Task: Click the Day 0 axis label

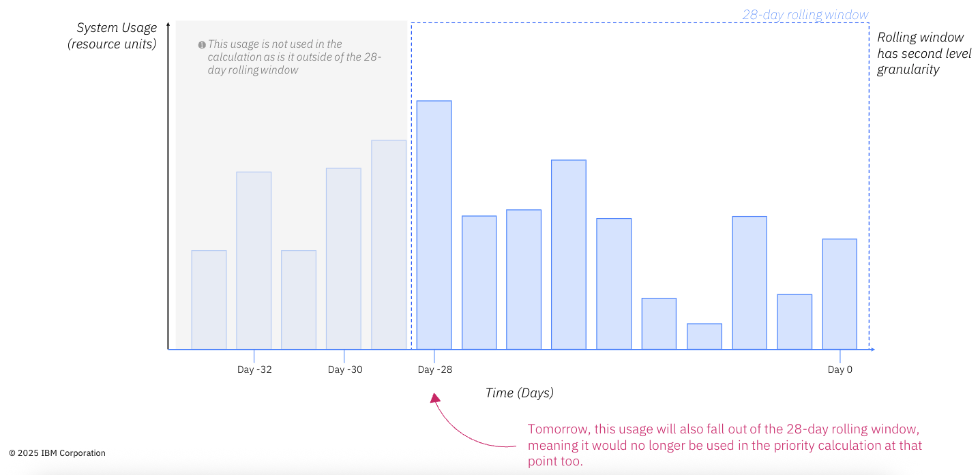Action: click(840, 370)
